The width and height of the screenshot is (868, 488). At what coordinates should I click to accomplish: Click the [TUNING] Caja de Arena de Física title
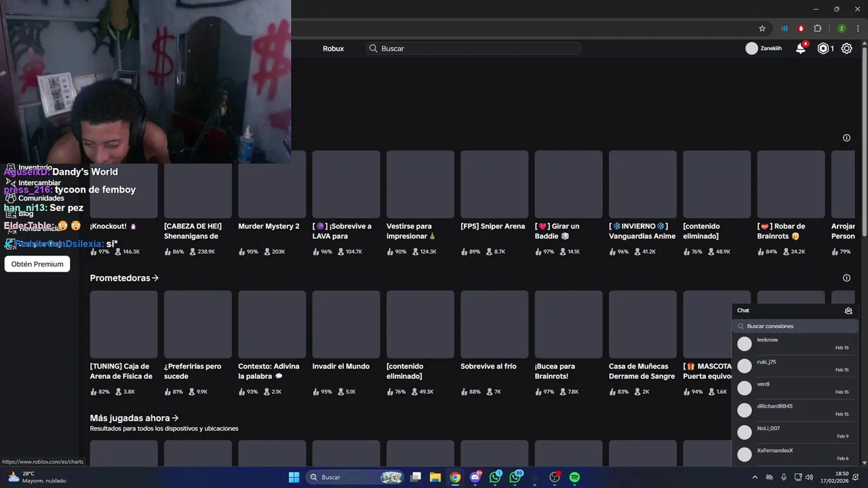(121, 371)
